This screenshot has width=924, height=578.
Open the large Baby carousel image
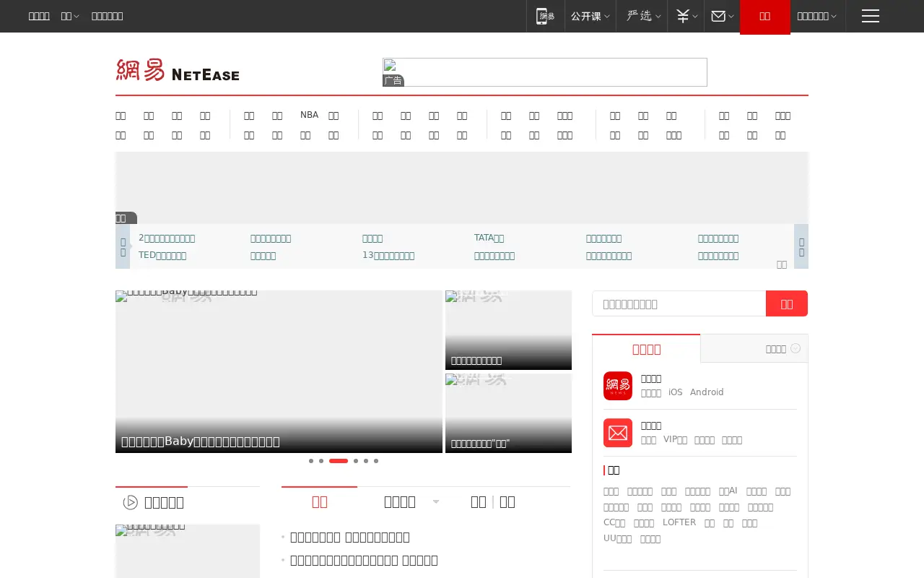[x=279, y=371]
